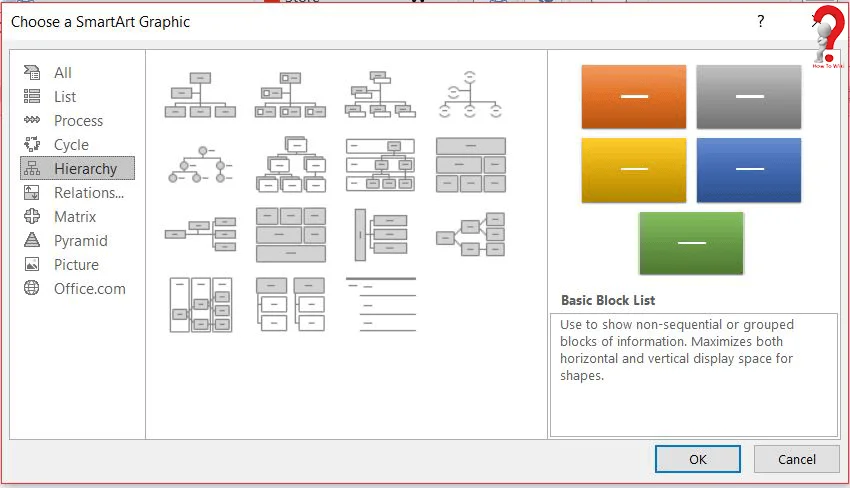Image resolution: width=850 pixels, height=488 pixels.
Task: Confirm selection with OK button
Action: (x=698, y=459)
